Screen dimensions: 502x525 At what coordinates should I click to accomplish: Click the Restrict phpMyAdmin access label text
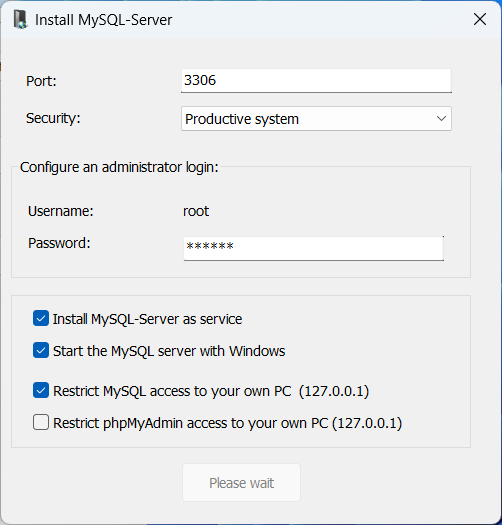coord(227,423)
